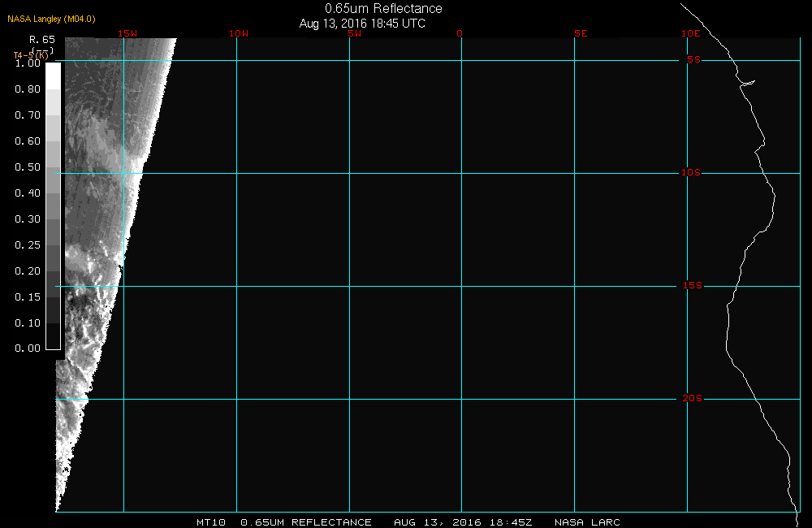Click the 0.70 colorbar value
812x528 pixels.
point(28,115)
